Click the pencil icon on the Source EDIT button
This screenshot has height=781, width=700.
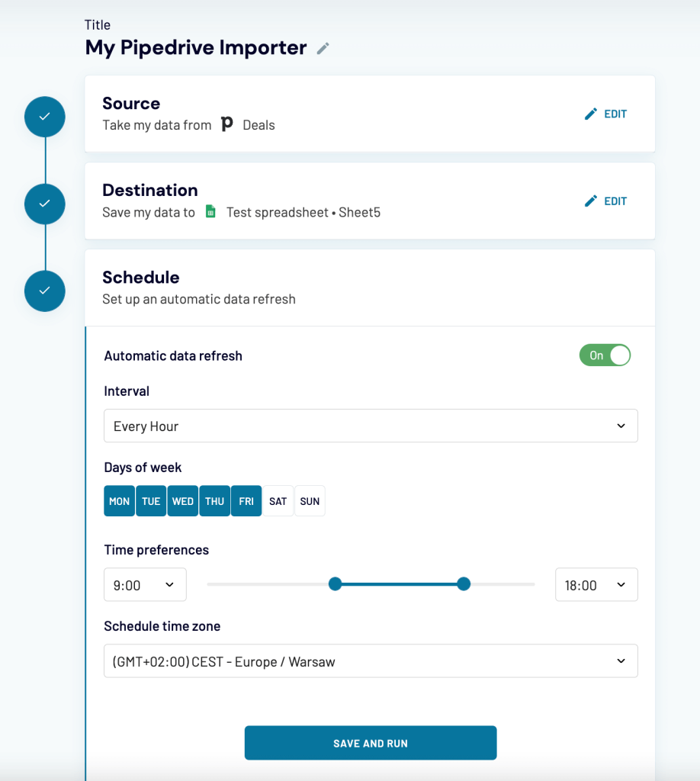pyautogui.click(x=590, y=113)
